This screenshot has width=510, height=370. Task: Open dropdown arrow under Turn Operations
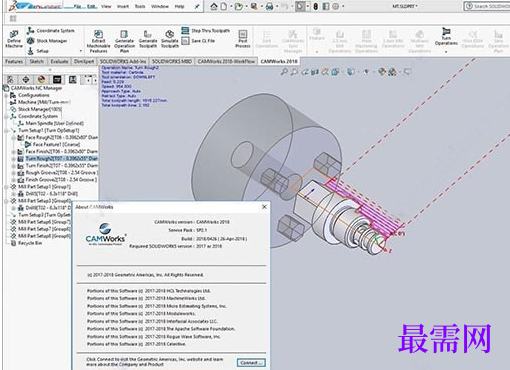point(446,52)
